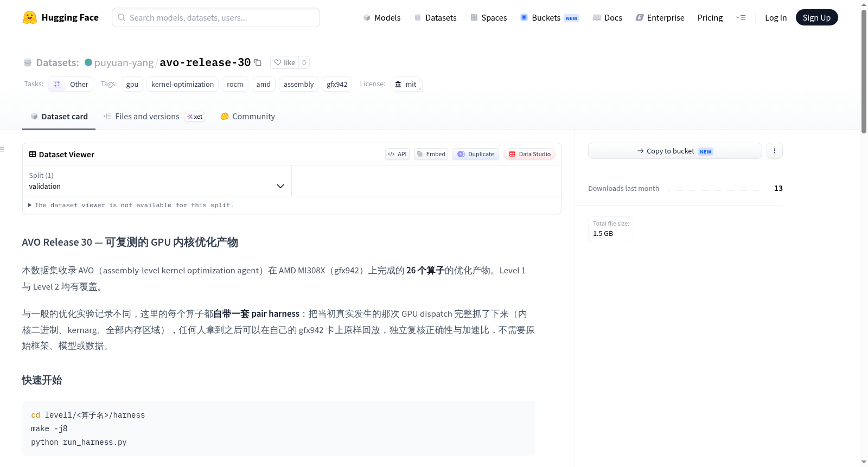Select the kernel-optimization tag
Screen dimensions: 868x467
click(182, 84)
